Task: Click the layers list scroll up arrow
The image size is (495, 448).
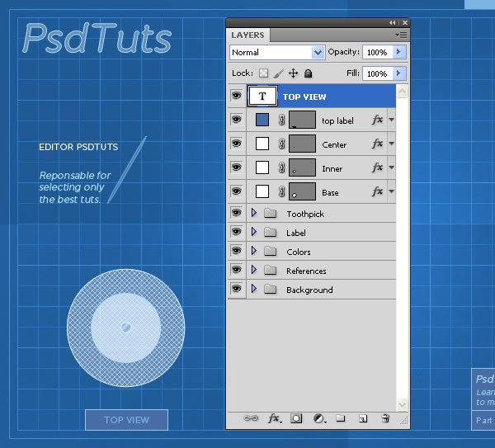Action: pos(402,92)
